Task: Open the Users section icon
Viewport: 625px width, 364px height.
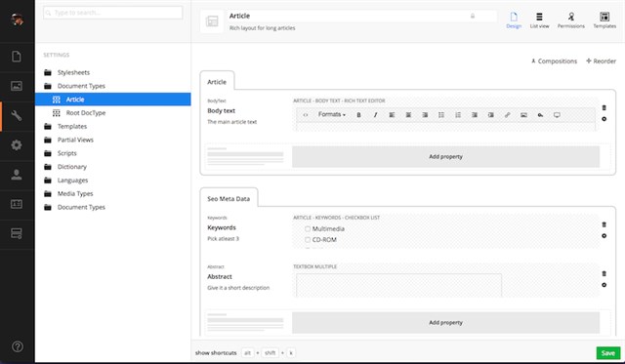Action: coord(17,175)
